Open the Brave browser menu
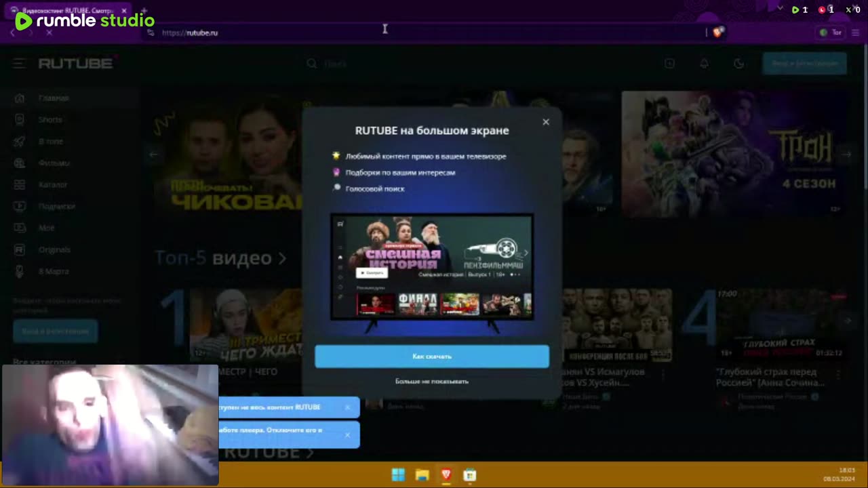868x488 pixels. [856, 33]
